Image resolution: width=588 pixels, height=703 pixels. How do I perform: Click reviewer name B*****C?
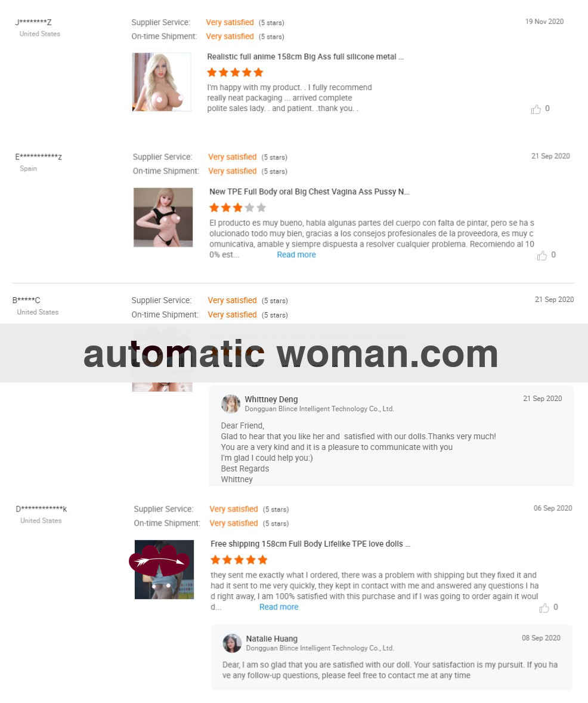[26, 300]
